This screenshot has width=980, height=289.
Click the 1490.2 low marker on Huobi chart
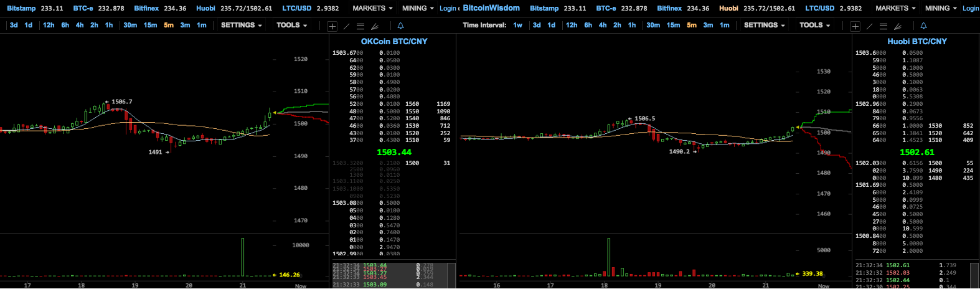(x=679, y=151)
